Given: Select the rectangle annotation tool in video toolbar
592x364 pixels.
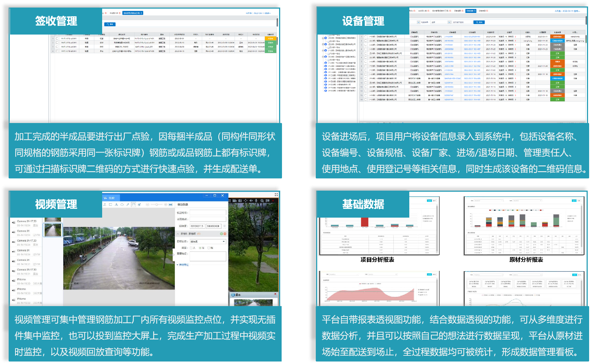Looking at the screenshot, I should (x=110, y=205).
